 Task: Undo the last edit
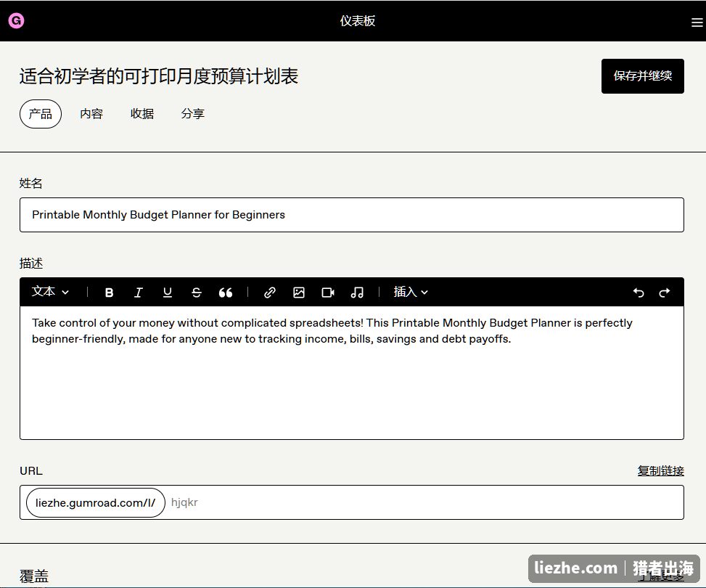[x=639, y=293]
